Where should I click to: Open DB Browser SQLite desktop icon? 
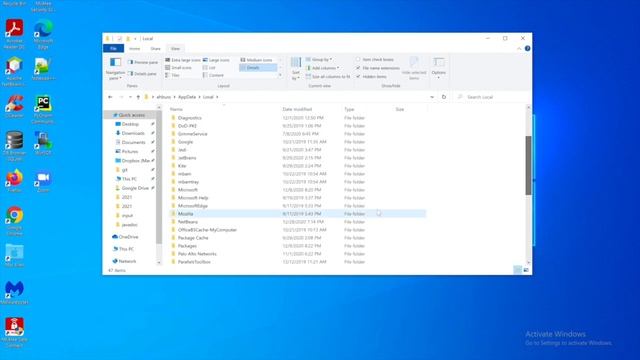point(14,145)
